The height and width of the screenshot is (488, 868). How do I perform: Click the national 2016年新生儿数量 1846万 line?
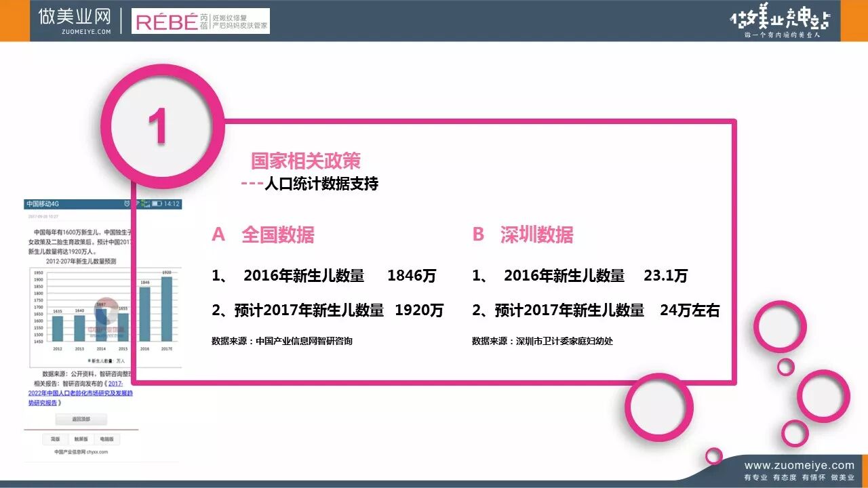(324, 276)
